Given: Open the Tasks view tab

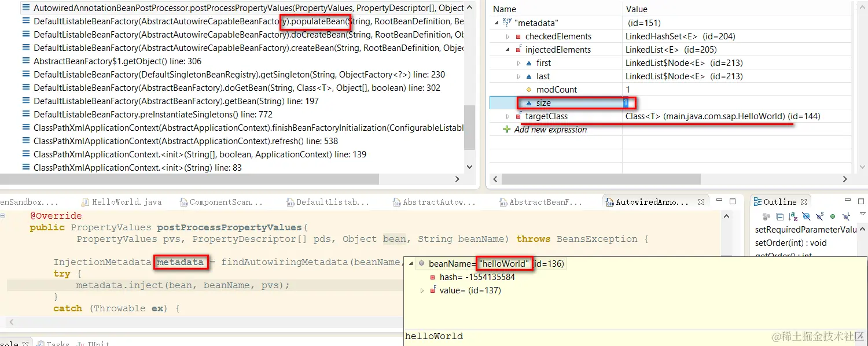Looking at the screenshot, I should pos(53,344).
